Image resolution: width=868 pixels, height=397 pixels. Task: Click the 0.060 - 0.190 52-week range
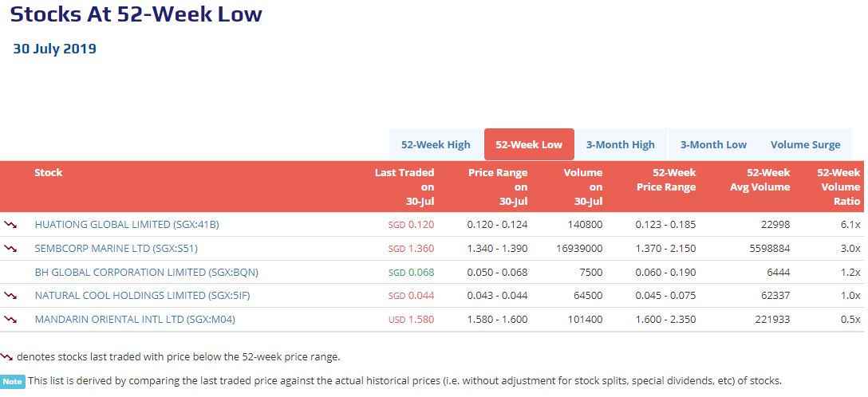coord(665,272)
